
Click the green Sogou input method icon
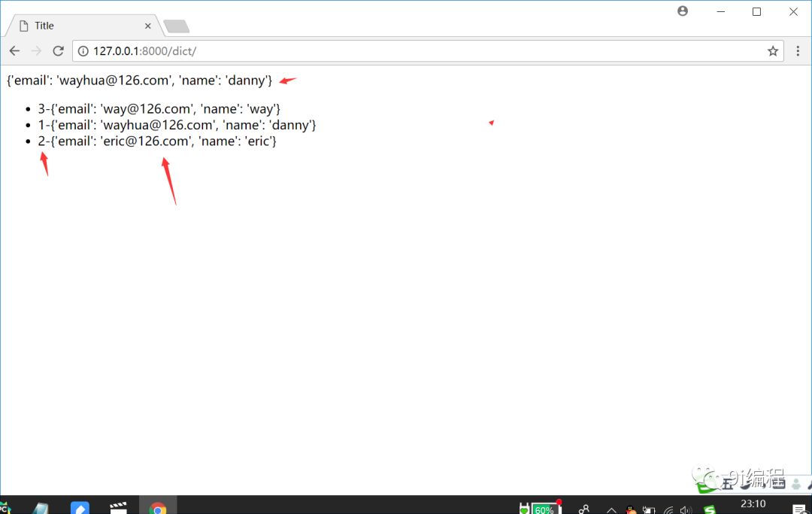coord(709,509)
